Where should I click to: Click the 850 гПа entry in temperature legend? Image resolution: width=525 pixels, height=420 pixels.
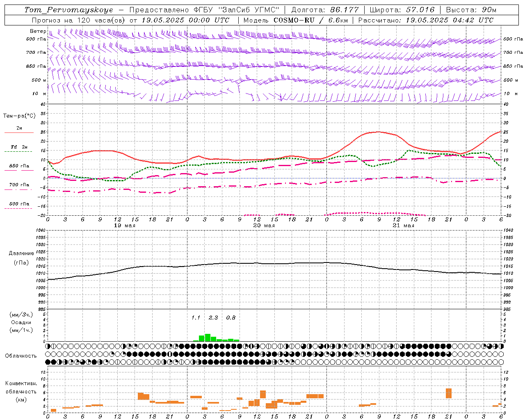click(19, 166)
